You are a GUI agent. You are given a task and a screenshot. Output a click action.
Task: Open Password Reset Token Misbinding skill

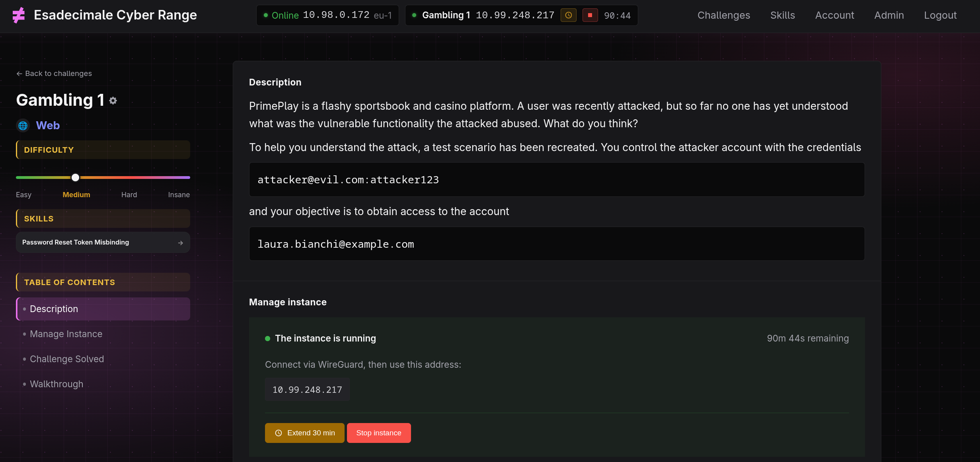pos(103,242)
